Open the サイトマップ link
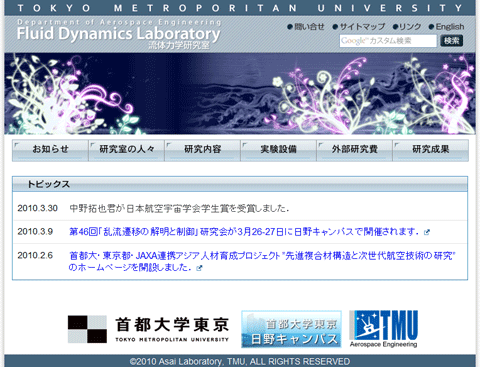 tap(359, 27)
